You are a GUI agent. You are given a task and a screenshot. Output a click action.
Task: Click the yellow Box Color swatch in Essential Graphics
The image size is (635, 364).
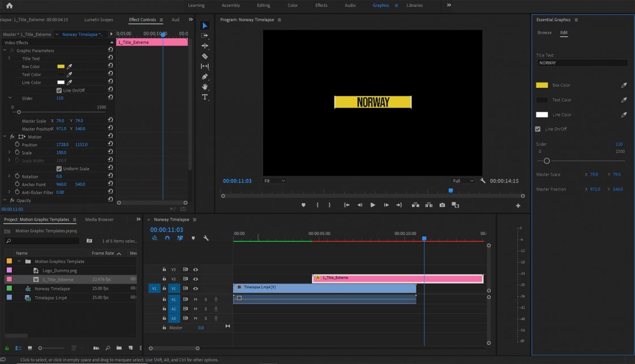coord(542,85)
